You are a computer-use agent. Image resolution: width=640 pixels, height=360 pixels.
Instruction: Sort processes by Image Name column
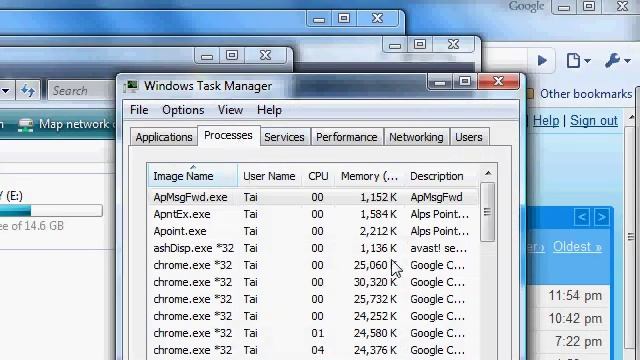(x=192, y=176)
